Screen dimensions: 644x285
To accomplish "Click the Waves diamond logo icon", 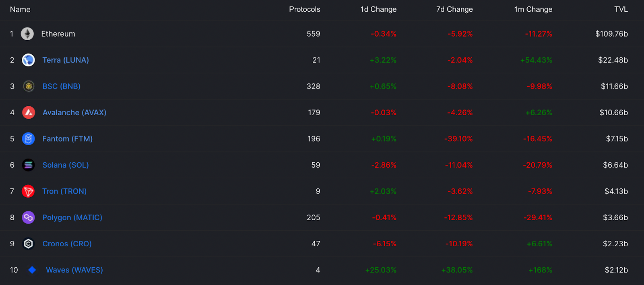I will pos(32,270).
